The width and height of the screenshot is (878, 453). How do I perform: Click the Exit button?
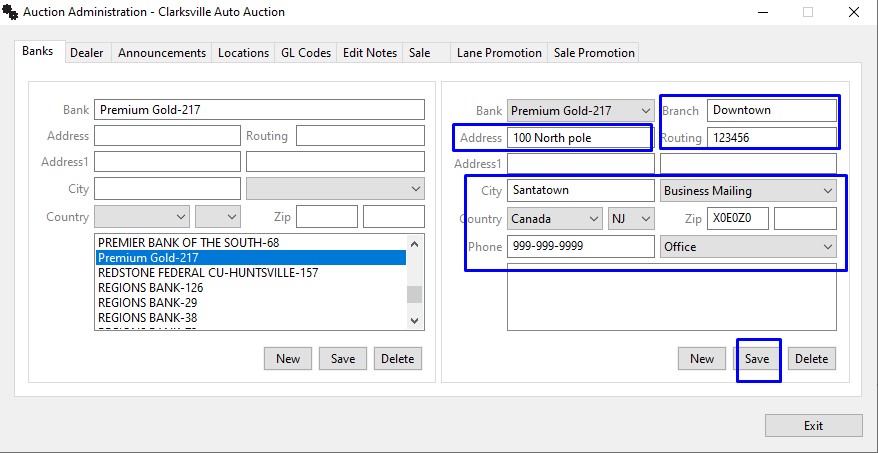(813, 426)
